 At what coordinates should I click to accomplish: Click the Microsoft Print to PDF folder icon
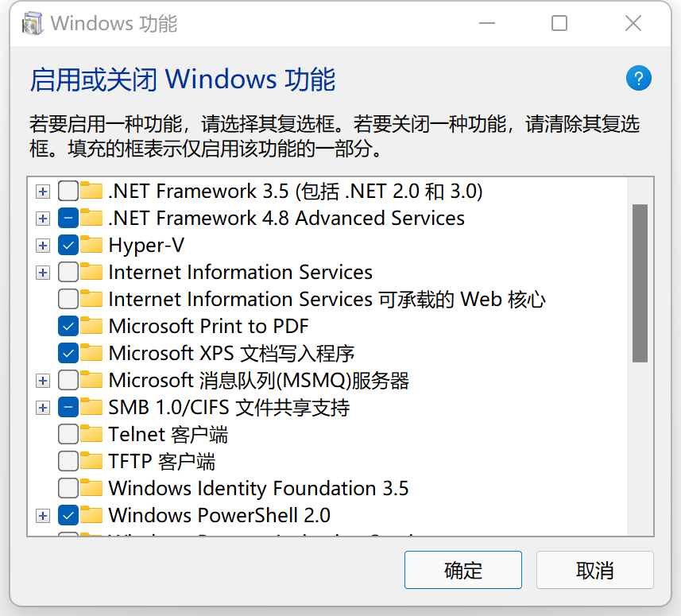(91, 326)
